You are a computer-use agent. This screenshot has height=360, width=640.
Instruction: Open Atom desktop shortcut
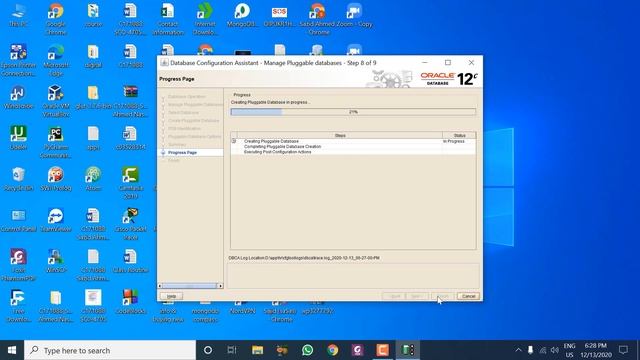(93, 179)
